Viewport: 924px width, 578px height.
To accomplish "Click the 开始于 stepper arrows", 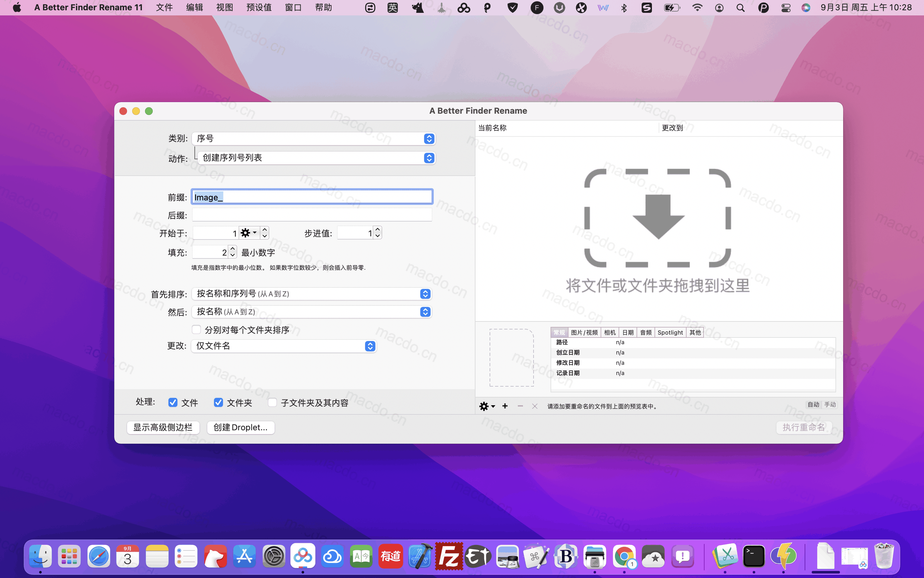I will click(x=265, y=233).
